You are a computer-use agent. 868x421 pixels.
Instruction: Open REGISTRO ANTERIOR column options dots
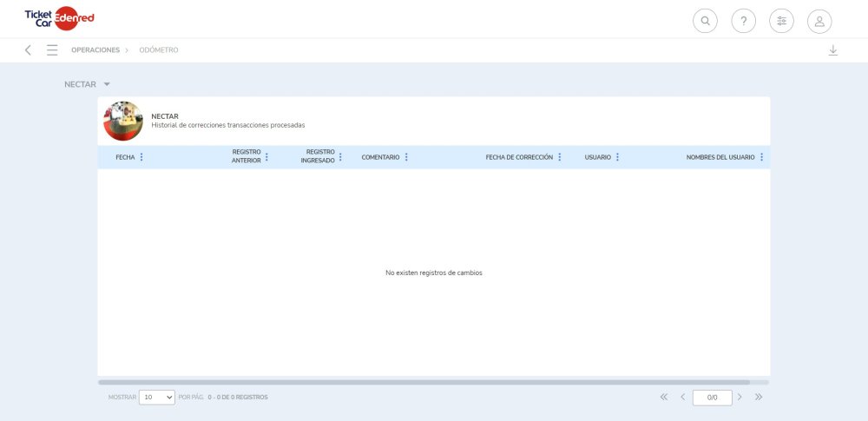click(266, 157)
